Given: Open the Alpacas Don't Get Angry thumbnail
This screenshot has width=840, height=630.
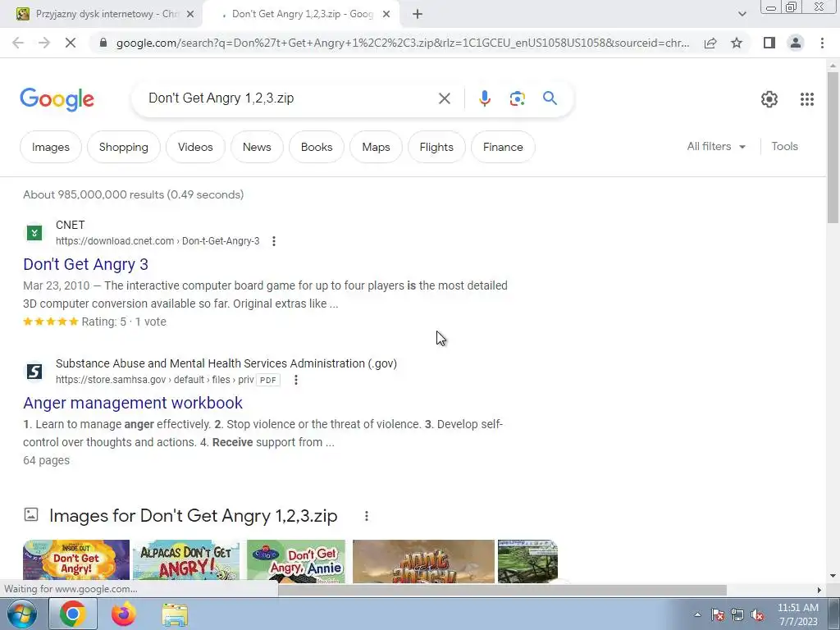Looking at the screenshot, I should coord(186,561).
